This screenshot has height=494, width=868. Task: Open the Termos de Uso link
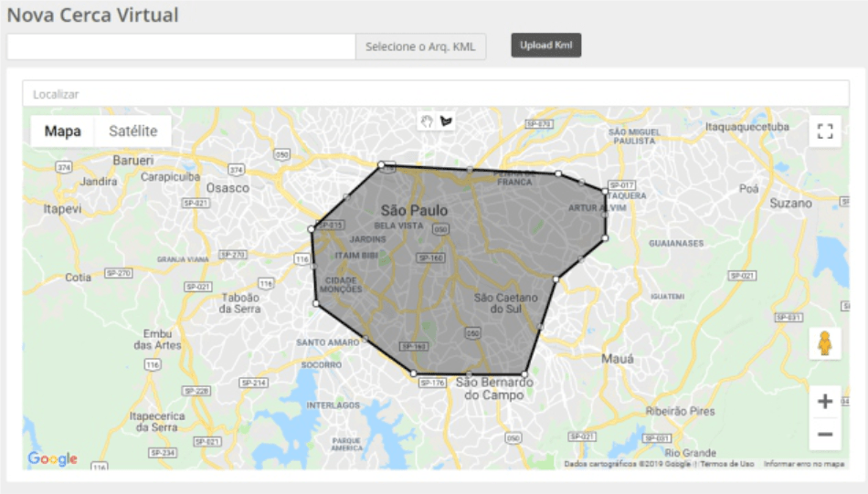(727, 464)
